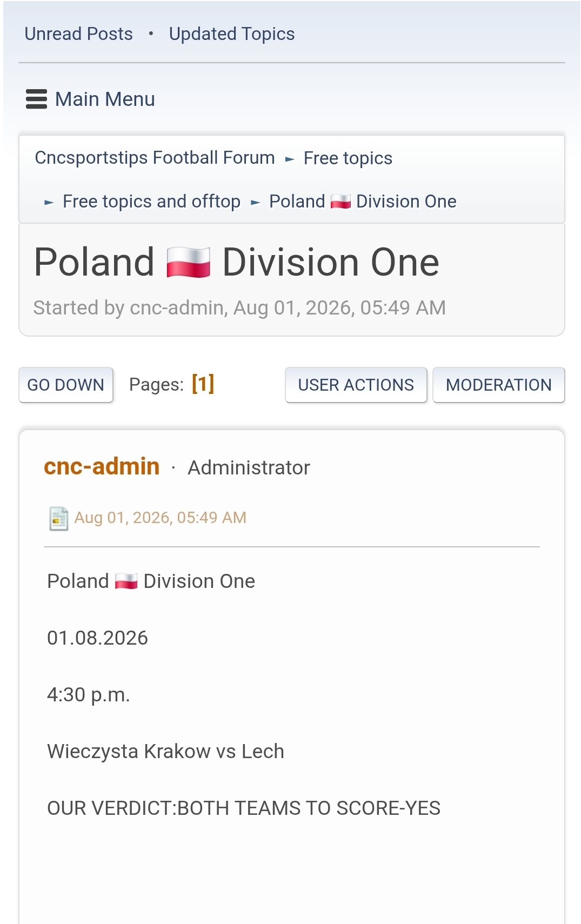The height and width of the screenshot is (924, 581).
Task: Click the Poland flag icon in the topic title
Action: [x=188, y=263]
